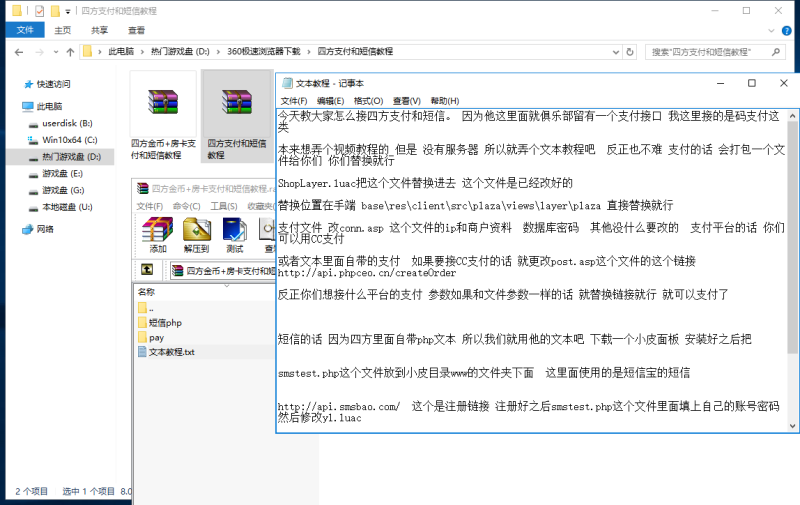Viewport: 800px width, 505px height.
Task: Click 热门游戏盘 (D:) breadcrumb segment
Action: pos(180,52)
